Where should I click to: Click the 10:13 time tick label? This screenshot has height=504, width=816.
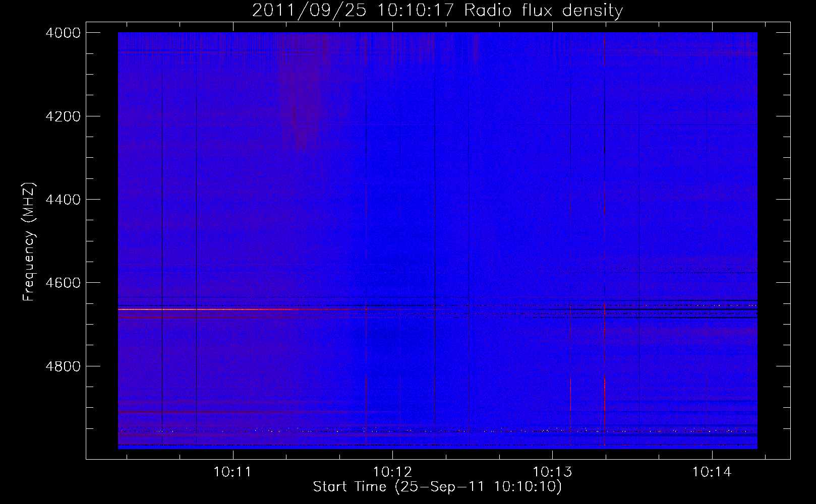(552, 472)
